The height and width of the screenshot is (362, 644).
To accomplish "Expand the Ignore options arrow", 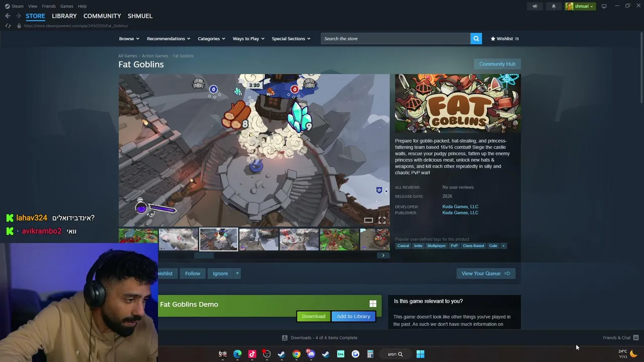I will click(237, 274).
